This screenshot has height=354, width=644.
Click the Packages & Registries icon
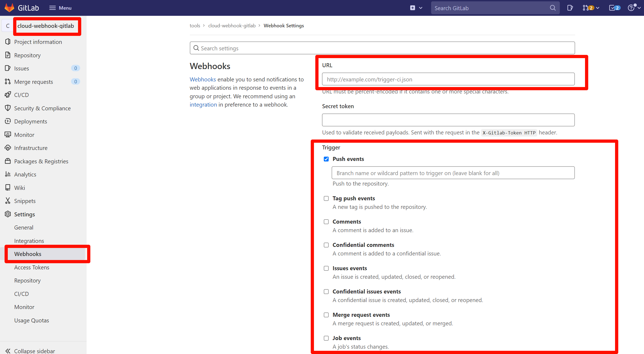click(8, 161)
